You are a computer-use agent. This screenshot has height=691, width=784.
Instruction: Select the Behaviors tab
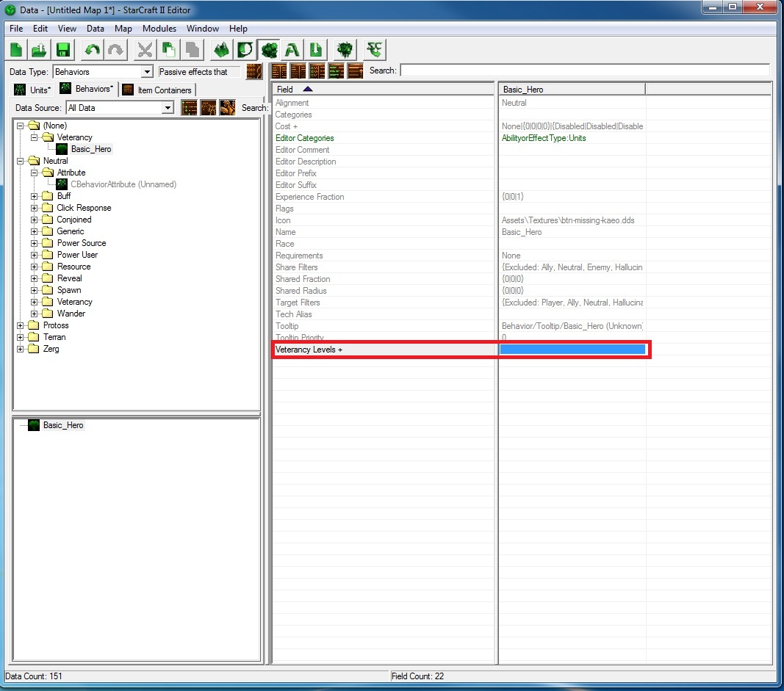point(87,88)
